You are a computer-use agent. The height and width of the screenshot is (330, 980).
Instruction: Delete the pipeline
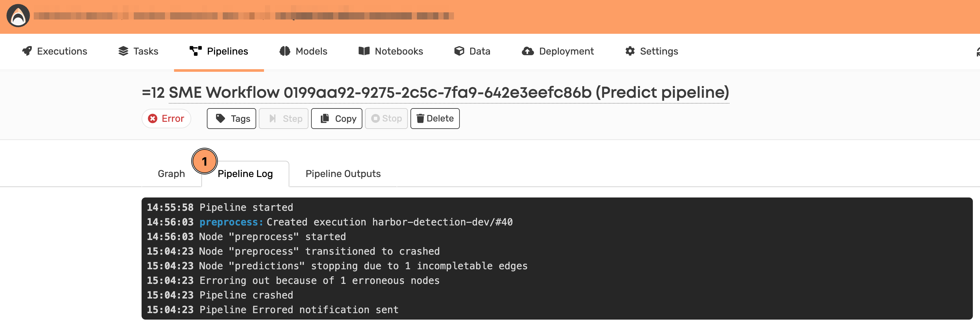[434, 119]
